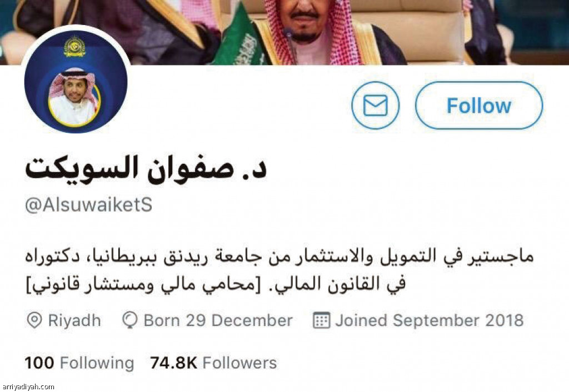Click the calendar icon beside Joined date
Image resolution: width=569 pixels, height=392 pixels.
tap(321, 320)
